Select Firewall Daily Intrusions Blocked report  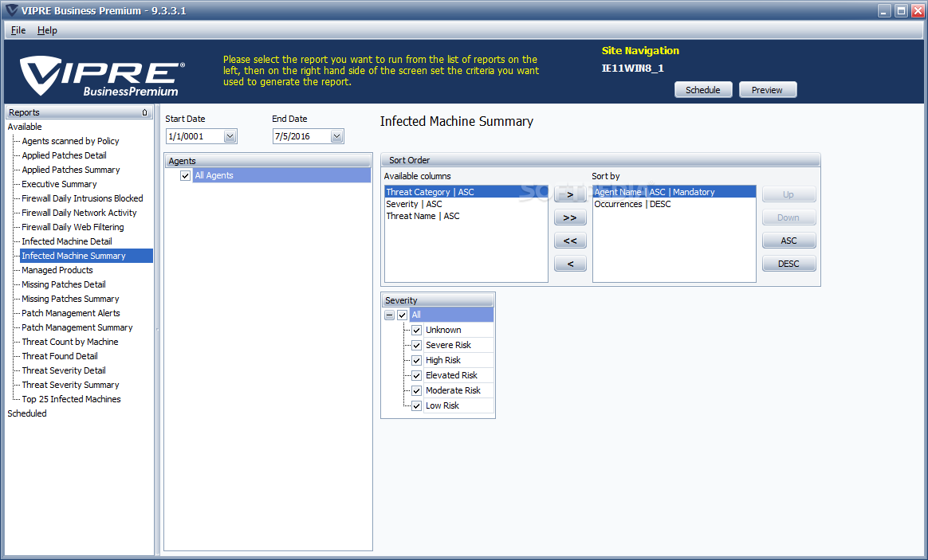coord(82,198)
